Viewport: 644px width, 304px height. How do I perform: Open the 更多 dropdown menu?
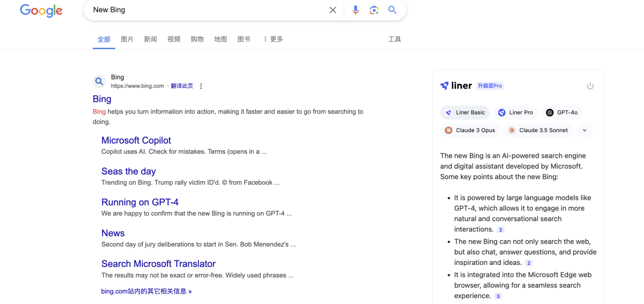click(273, 39)
